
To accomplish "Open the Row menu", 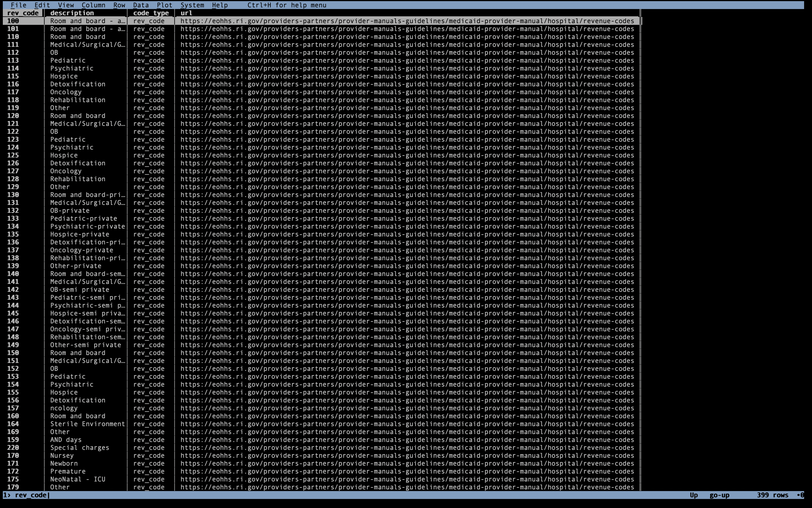I will (119, 5).
